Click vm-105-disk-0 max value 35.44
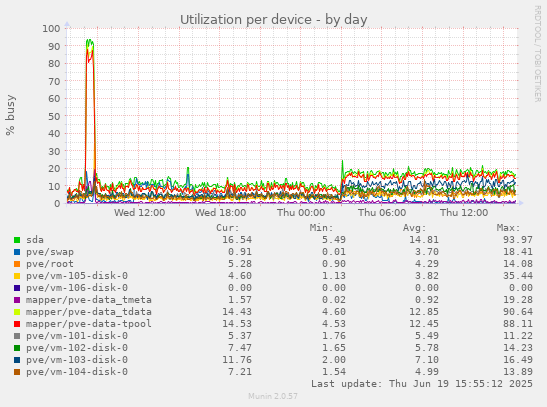547x407 pixels. point(518,276)
